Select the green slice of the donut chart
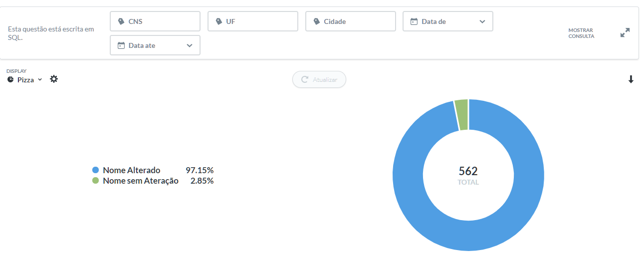This screenshot has width=644, height=268. pyautogui.click(x=462, y=114)
